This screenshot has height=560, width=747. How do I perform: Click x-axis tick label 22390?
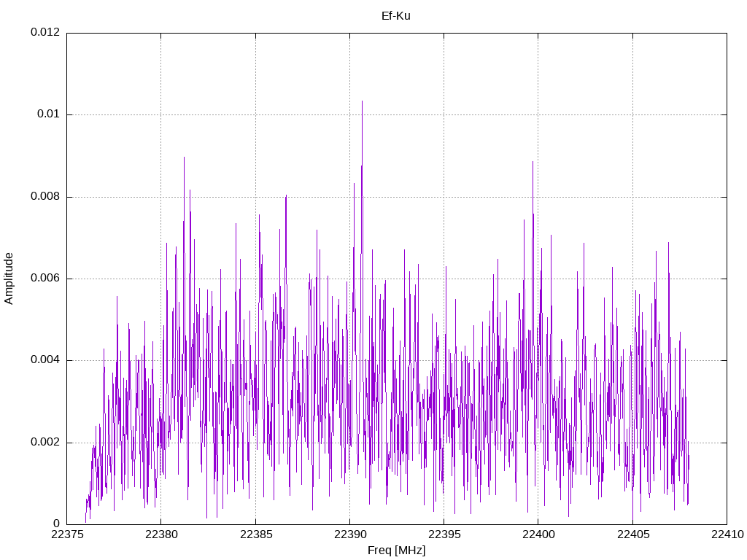tap(349, 534)
